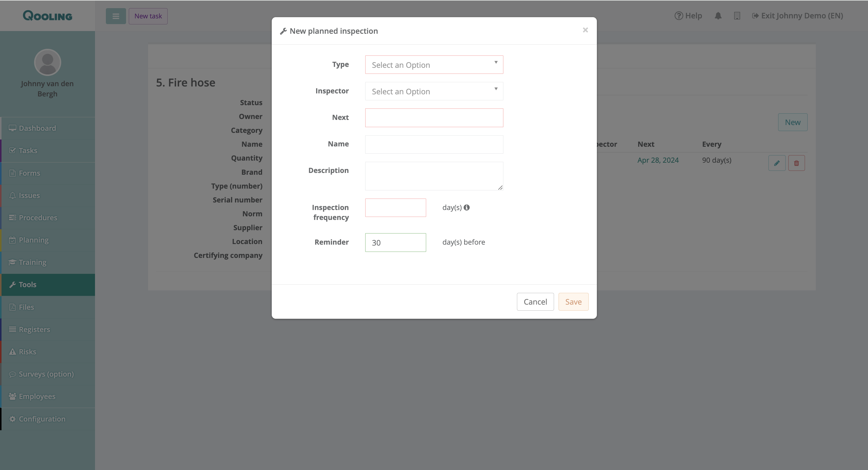The height and width of the screenshot is (470, 868).
Task: Click the building organization icon
Action: click(x=737, y=16)
